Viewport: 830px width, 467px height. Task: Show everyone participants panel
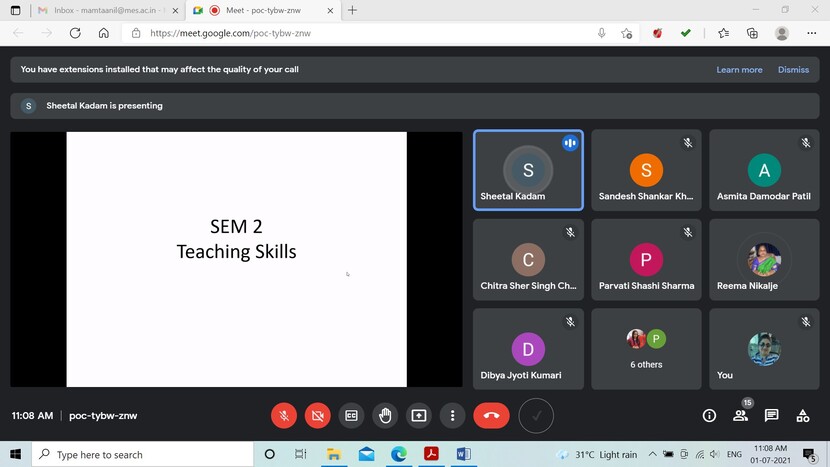pos(741,415)
